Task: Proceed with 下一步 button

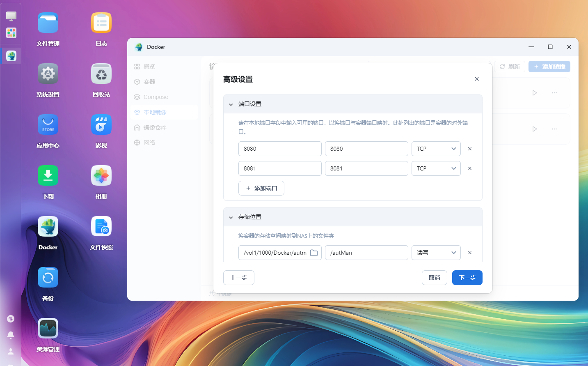Action: tap(467, 278)
